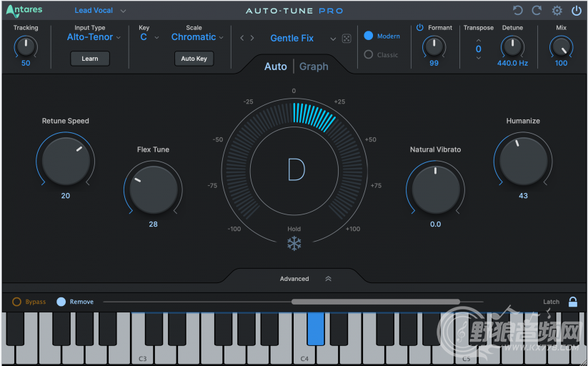This screenshot has height=366, width=588.
Task: Click the Flex Tune value 28
Action: click(x=153, y=224)
